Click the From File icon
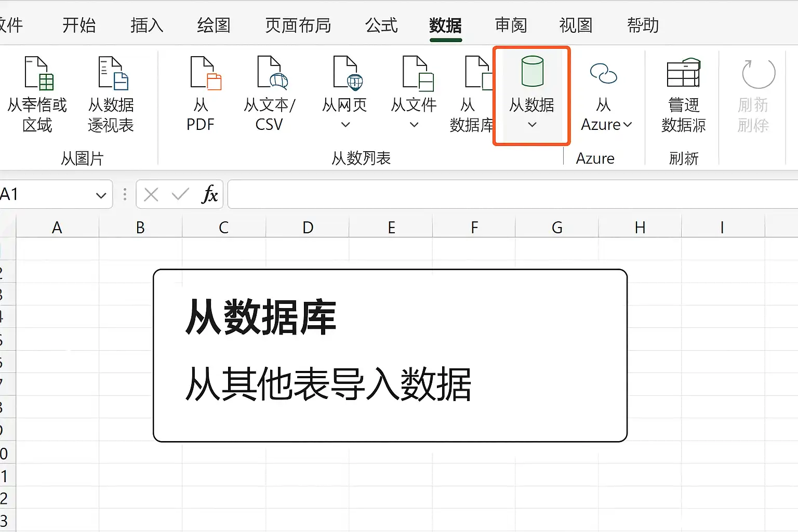This screenshot has width=798, height=532. 418,73
